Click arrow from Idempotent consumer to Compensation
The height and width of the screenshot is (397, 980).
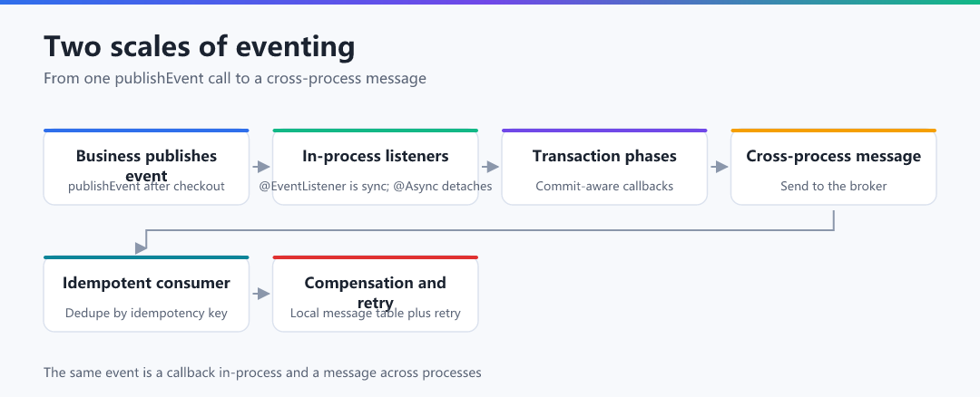(261, 294)
